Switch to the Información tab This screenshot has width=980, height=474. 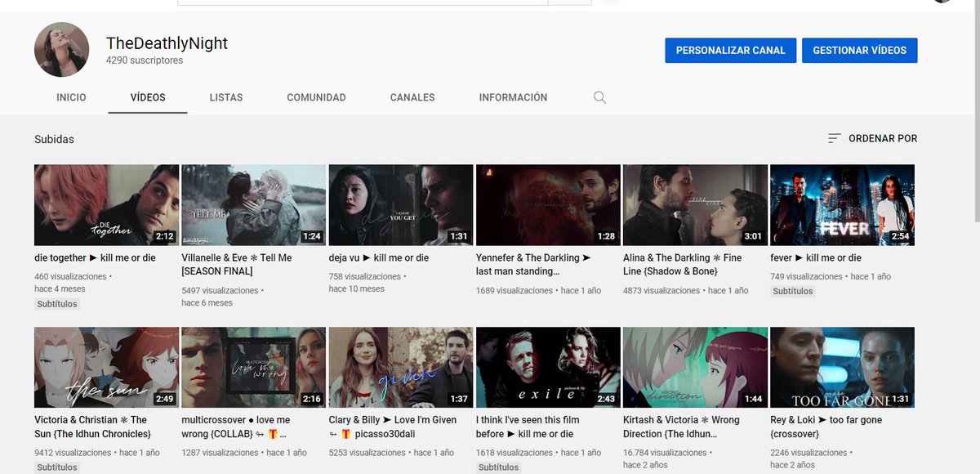[513, 97]
